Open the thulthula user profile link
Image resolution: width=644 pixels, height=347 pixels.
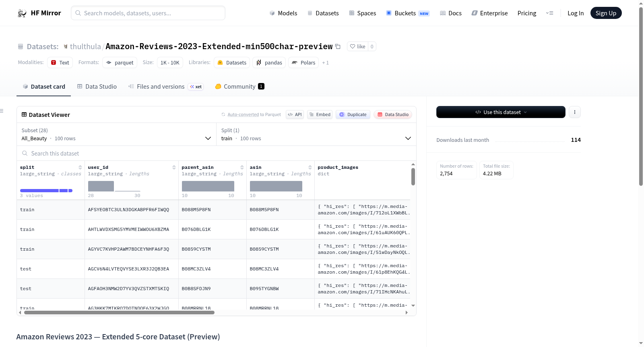click(85, 46)
